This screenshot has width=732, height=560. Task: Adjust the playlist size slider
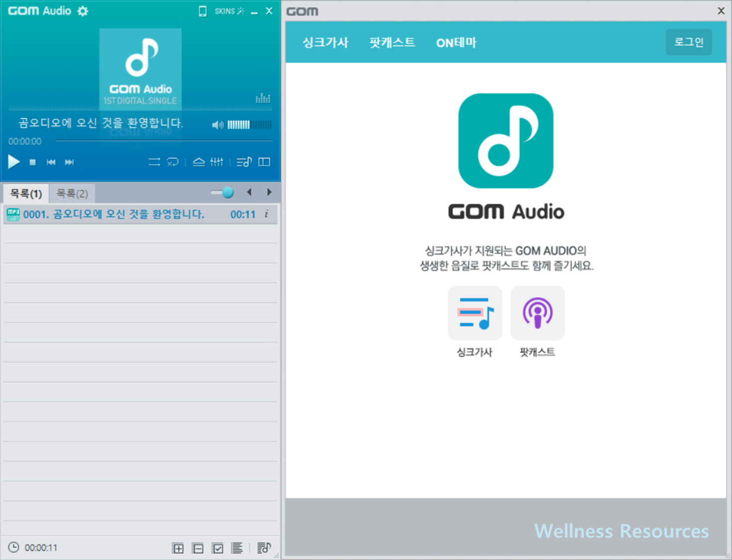[222, 193]
